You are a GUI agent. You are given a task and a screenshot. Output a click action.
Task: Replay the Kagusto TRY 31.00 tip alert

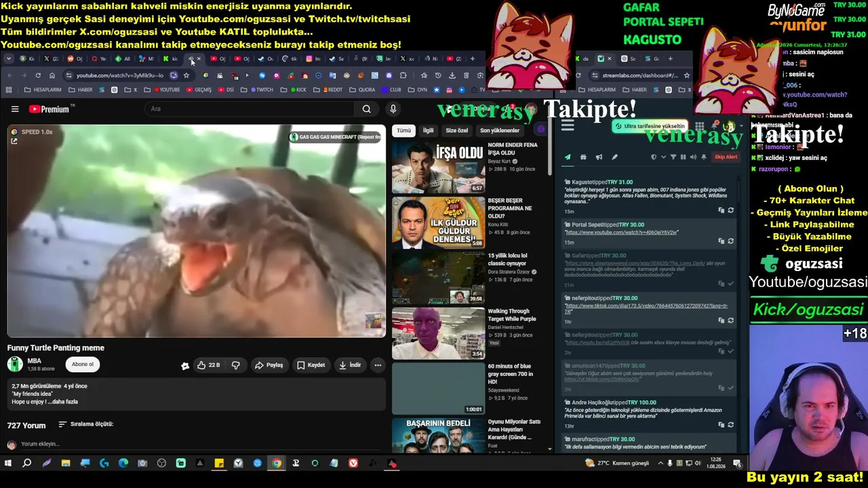(x=730, y=211)
